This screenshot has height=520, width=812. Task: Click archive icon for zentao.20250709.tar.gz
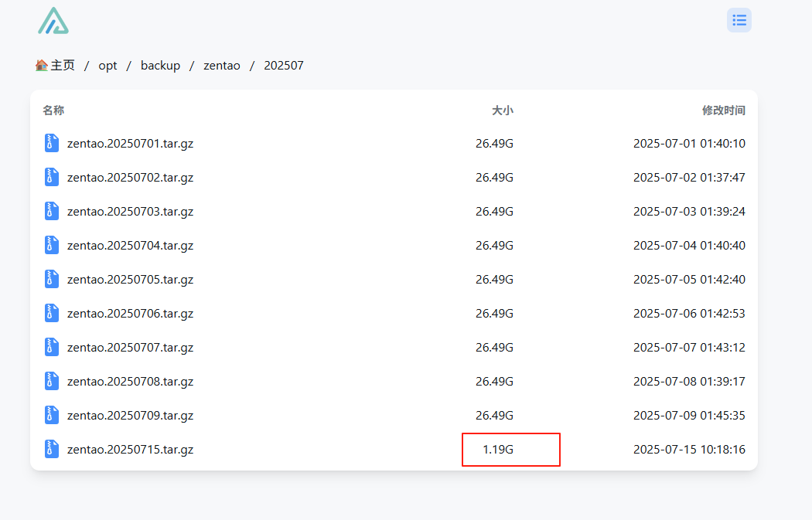[51, 415]
